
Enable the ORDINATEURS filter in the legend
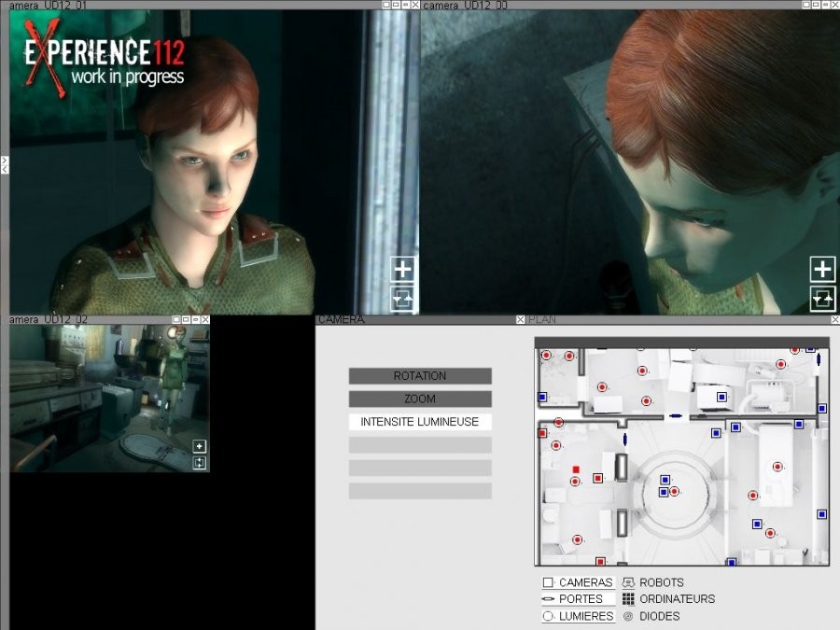point(668,599)
